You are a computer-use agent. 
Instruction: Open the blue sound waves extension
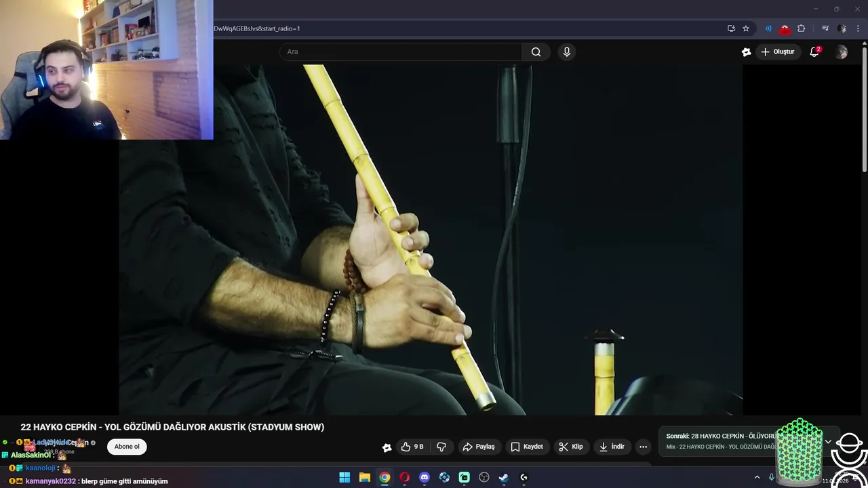(768, 28)
